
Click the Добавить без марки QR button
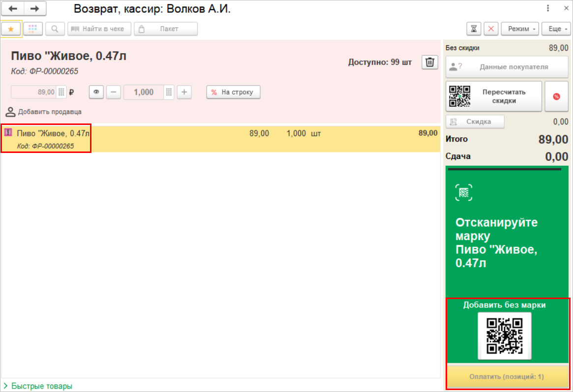pos(505,336)
